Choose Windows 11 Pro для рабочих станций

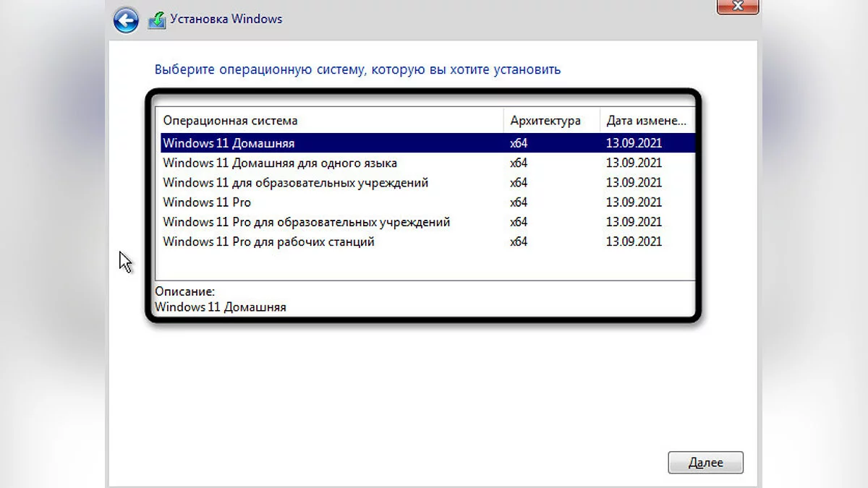(x=268, y=241)
